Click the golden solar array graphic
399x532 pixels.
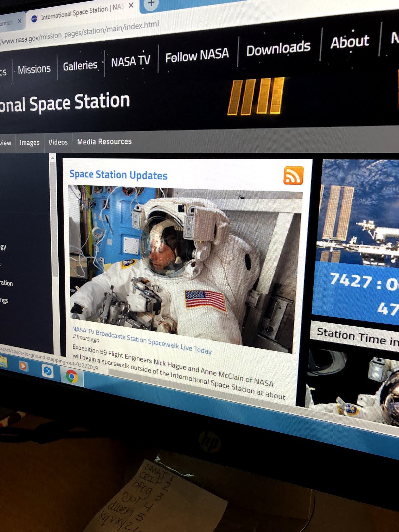255,97
